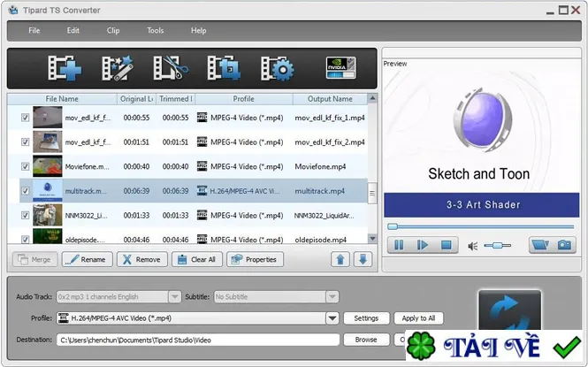Open the Profile format dropdown arrow
The width and height of the screenshot is (588, 367).
click(332, 318)
